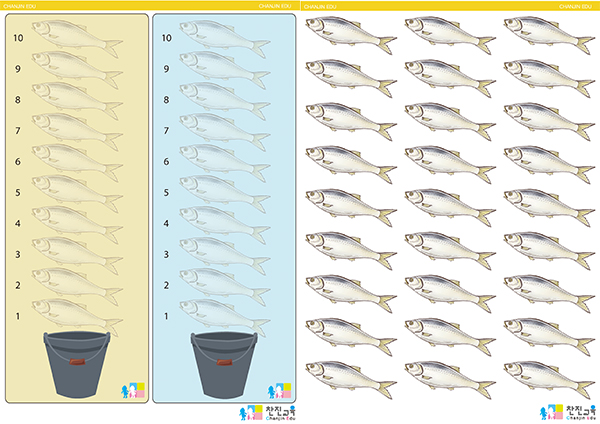
Task: Click last-row fish in left column of cut-out sheet
Action: 351,380
